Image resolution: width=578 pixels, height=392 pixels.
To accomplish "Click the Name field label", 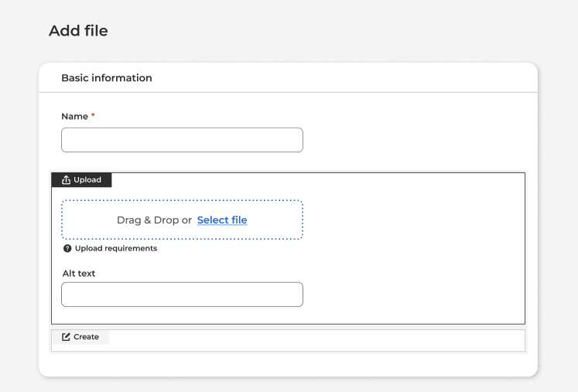I will (74, 117).
